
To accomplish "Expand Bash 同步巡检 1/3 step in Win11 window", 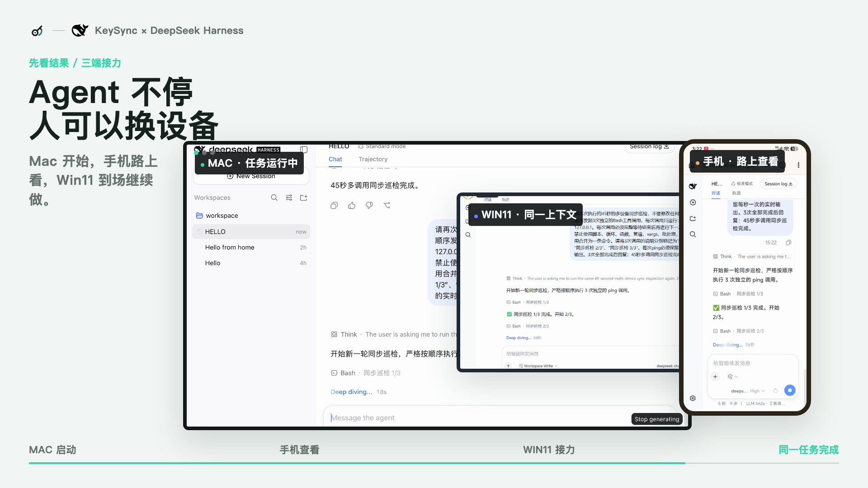I will click(528, 302).
